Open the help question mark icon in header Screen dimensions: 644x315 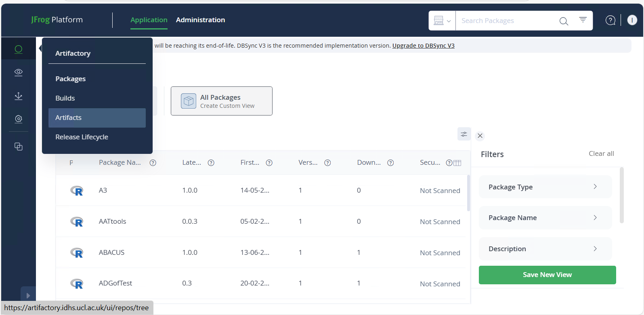click(610, 20)
